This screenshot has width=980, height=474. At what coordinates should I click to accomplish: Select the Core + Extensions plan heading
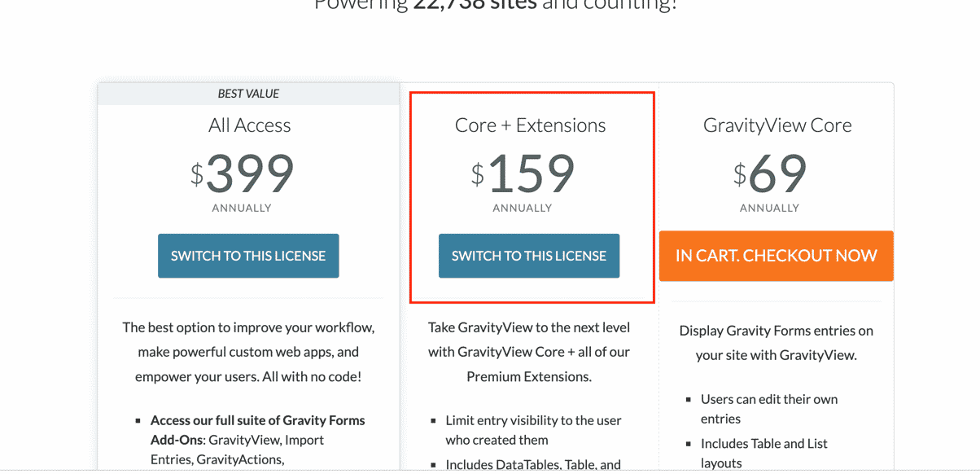(530, 125)
